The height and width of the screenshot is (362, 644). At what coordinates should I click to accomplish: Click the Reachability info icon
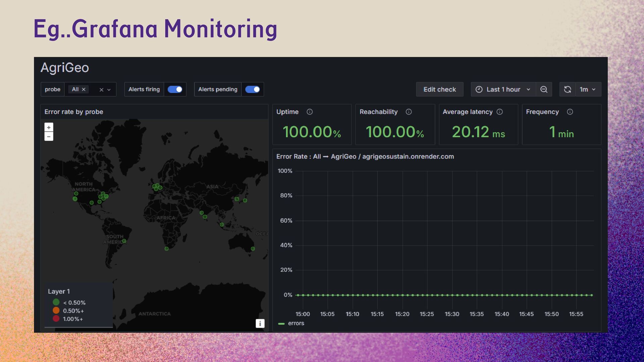tap(409, 112)
